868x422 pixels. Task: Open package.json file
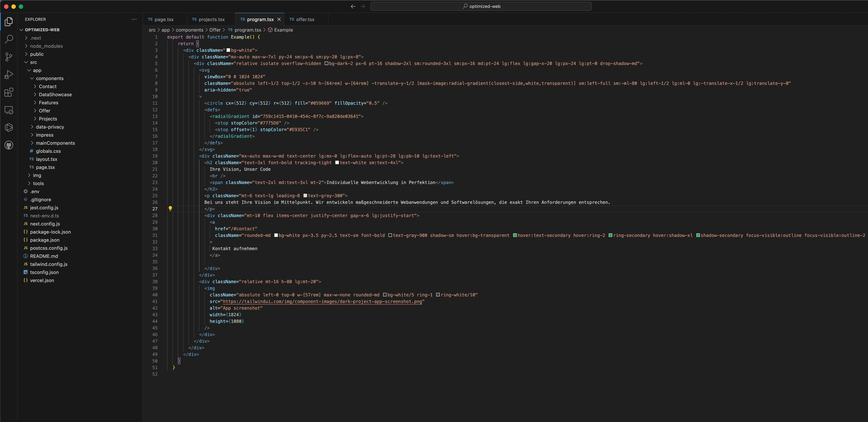80,240
